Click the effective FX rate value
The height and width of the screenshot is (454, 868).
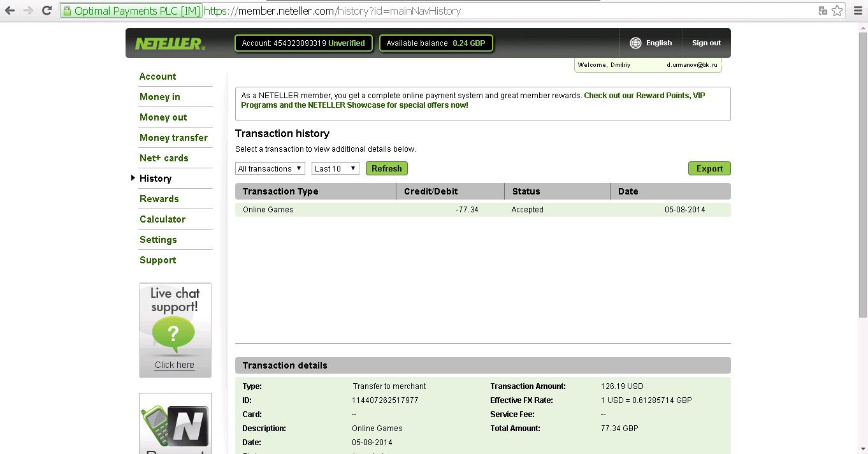[646, 400]
